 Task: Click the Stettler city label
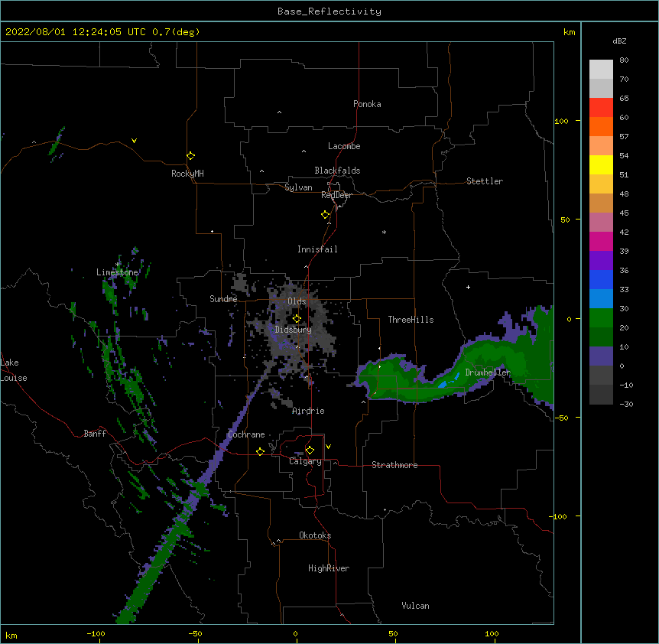click(x=485, y=181)
